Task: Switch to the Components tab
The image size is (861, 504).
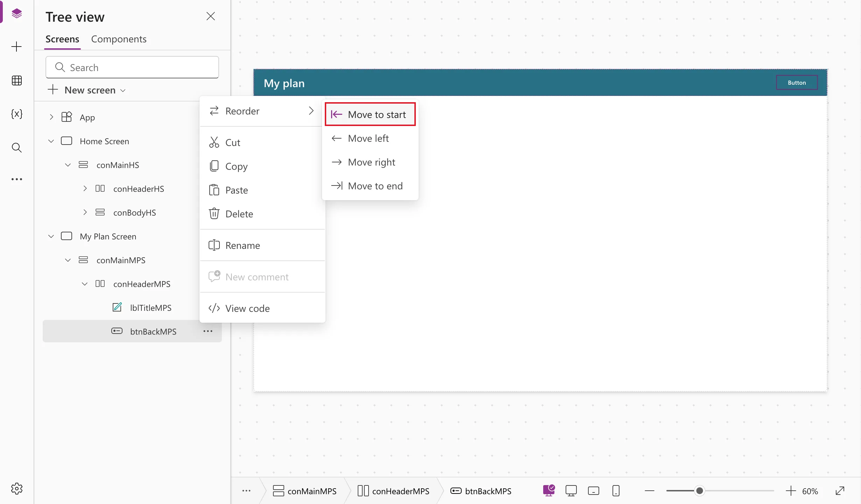Action: [119, 39]
